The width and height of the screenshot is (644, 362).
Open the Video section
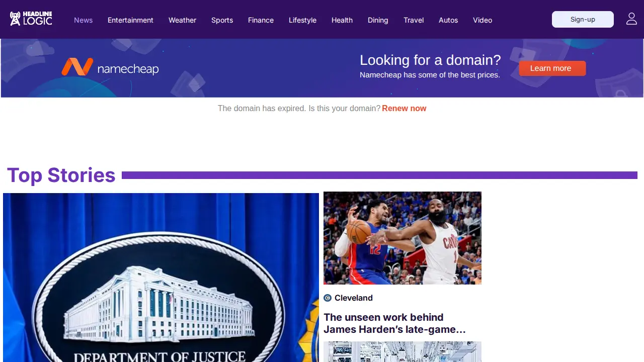pyautogui.click(x=482, y=20)
